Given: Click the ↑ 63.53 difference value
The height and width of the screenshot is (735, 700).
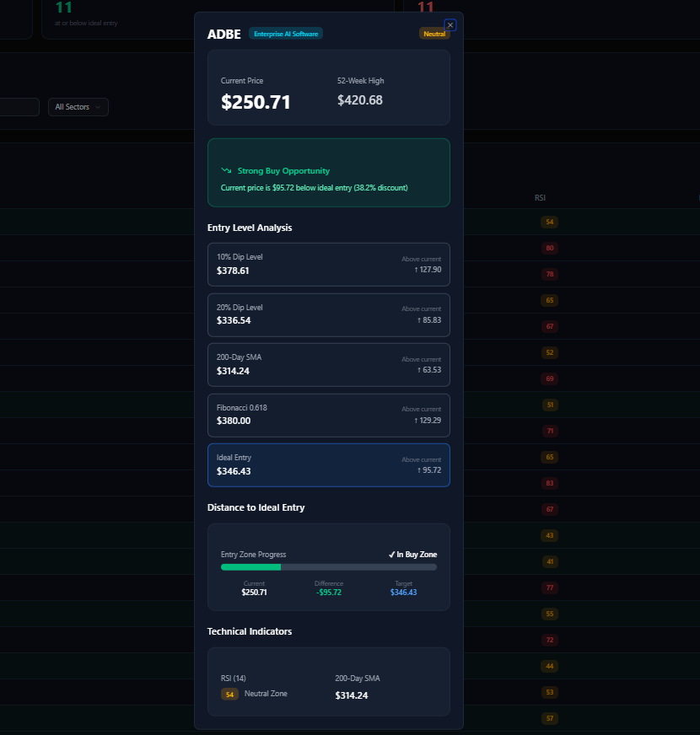Looking at the screenshot, I should 428,370.
